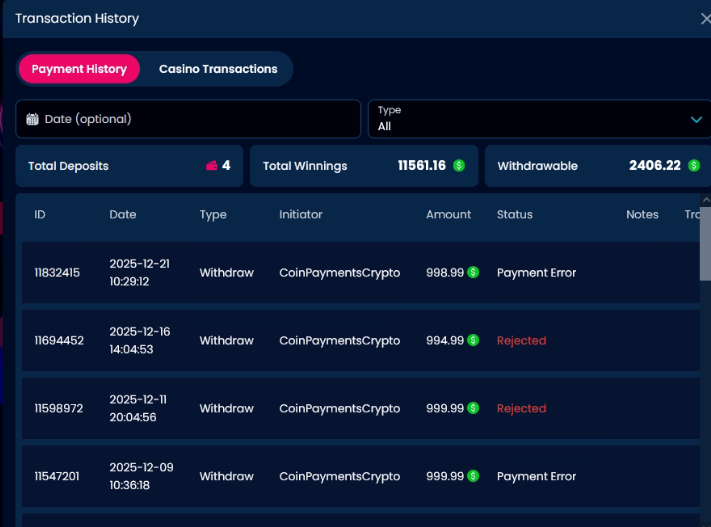Click the Date column header
Image resolution: width=711 pixels, height=527 pixels.
pos(123,214)
